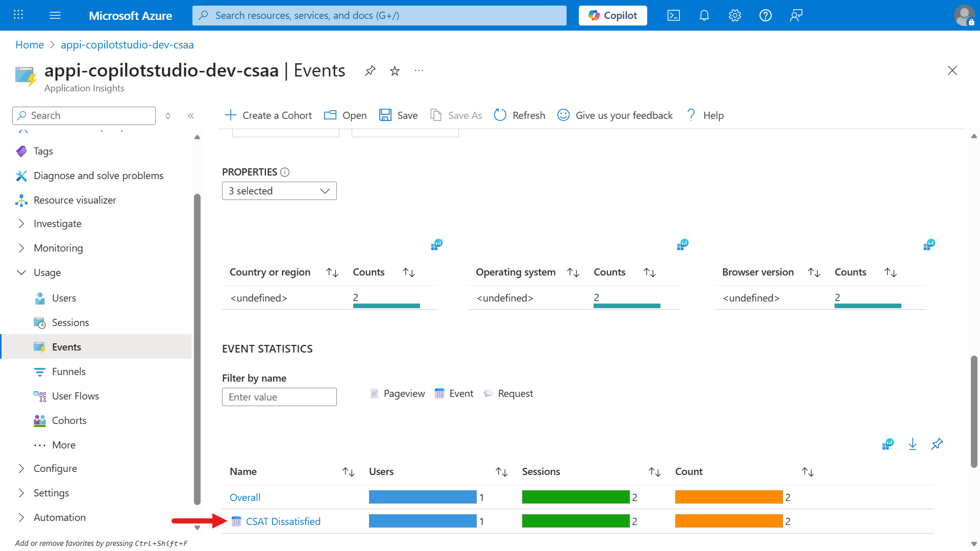Open the Cohorts usage blade
Viewport: 980px width, 551px height.
click(69, 420)
